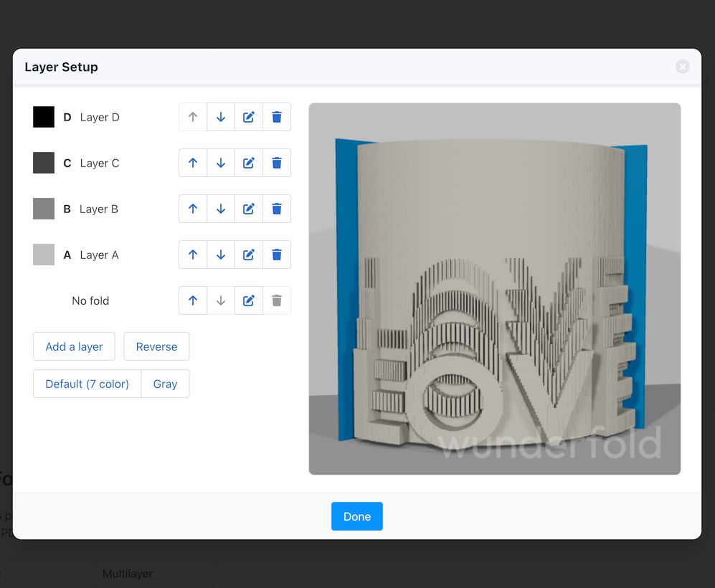715x588 pixels.
Task: Edit Layer D using the pencil icon
Action: pyautogui.click(x=248, y=117)
